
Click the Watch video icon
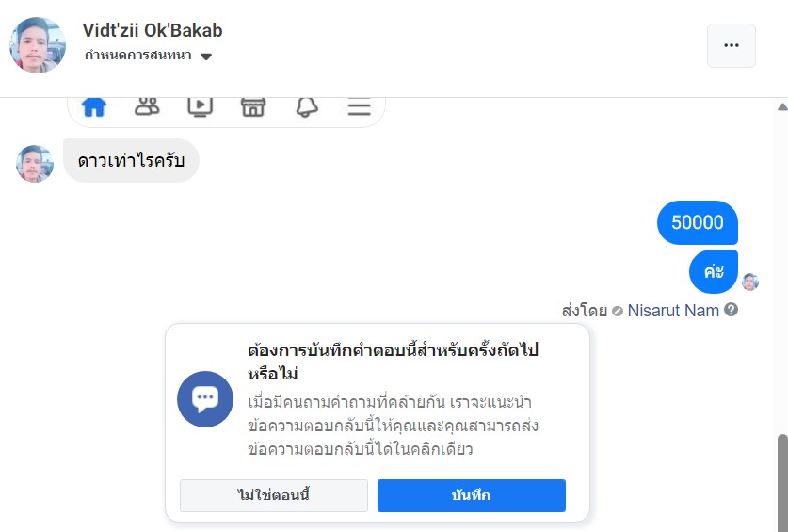(x=200, y=106)
